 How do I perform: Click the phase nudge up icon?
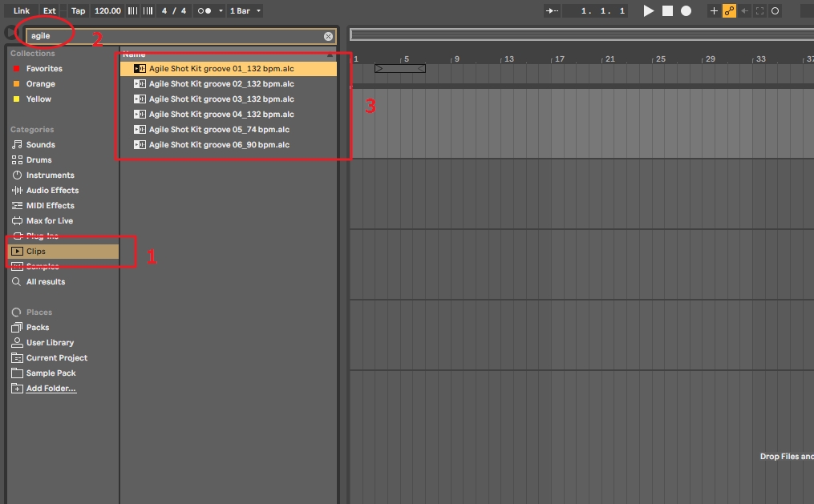click(x=148, y=10)
